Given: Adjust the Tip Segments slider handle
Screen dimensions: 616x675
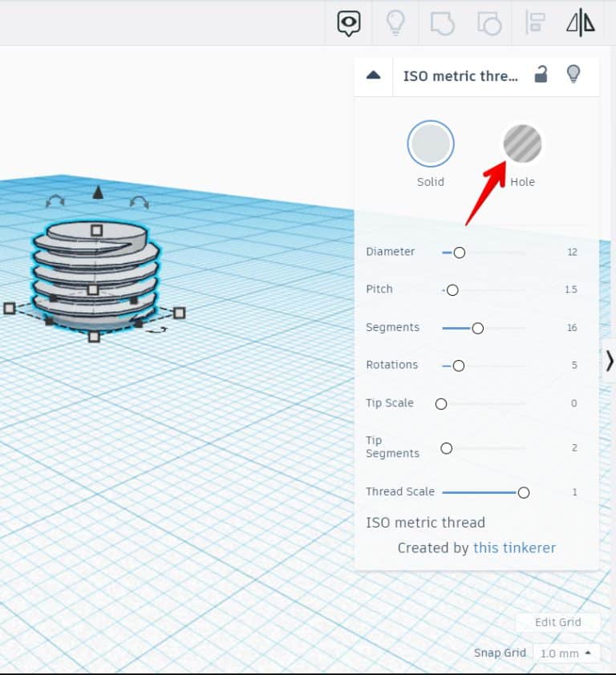Looking at the screenshot, I should coord(447,449).
